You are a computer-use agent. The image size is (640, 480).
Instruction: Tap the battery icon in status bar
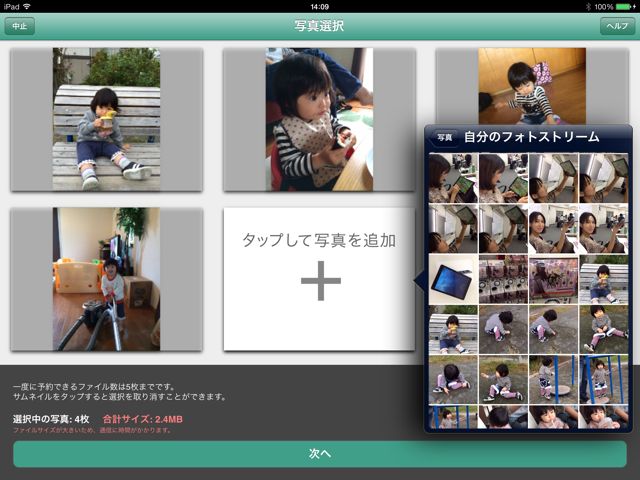[x=624, y=7]
